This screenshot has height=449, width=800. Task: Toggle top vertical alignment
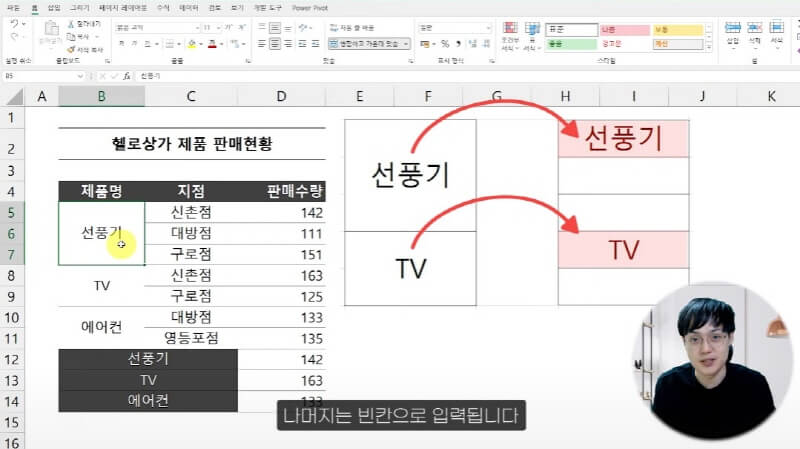[x=262, y=28]
